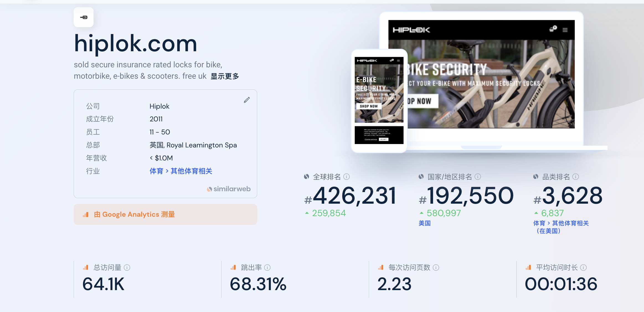Expand description with 显示更多
Image resolution: width=644 pixels, height=312 pixels.
(x=225, y=76)
